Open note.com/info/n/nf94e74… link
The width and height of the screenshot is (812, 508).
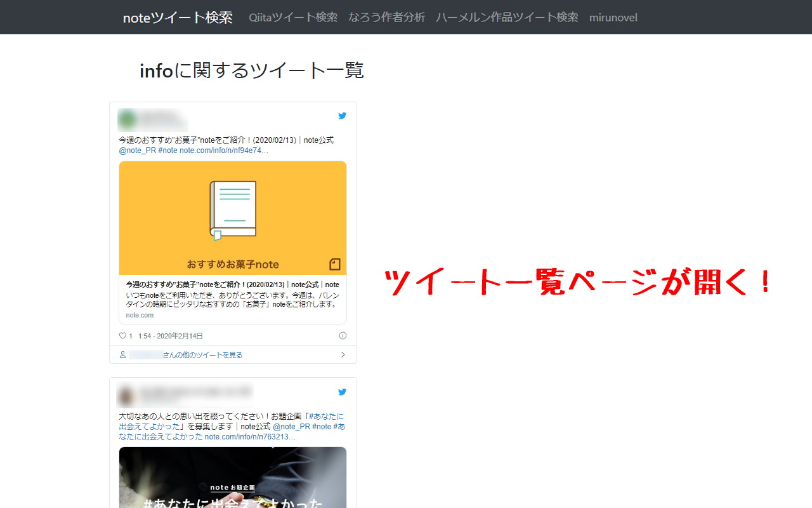(x=224, y=150)
